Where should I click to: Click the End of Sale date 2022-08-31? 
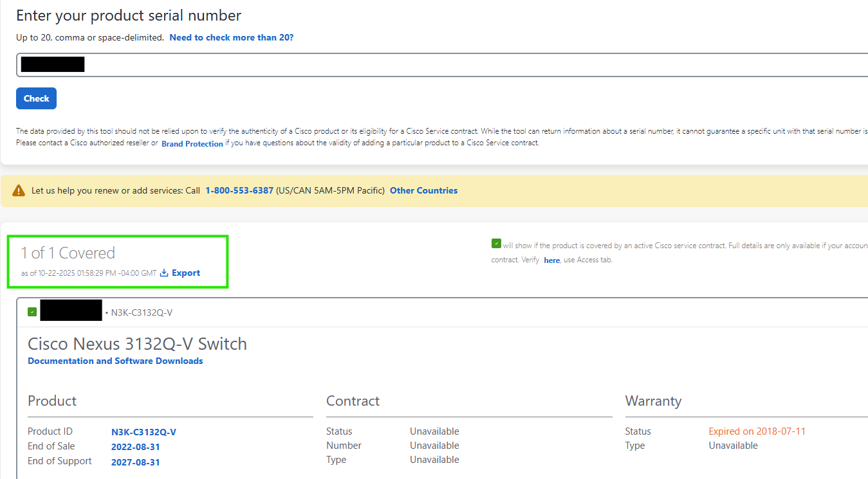pos(136,447)
